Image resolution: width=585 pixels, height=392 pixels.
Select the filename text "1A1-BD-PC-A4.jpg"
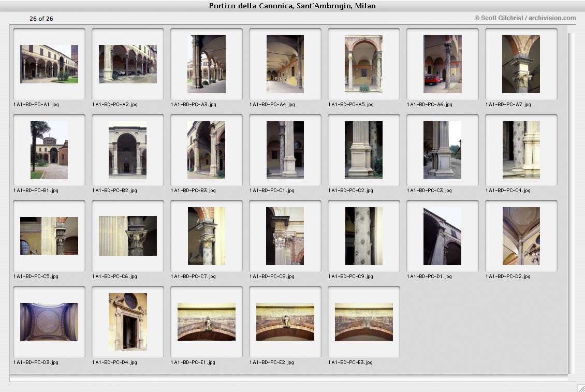272,105
